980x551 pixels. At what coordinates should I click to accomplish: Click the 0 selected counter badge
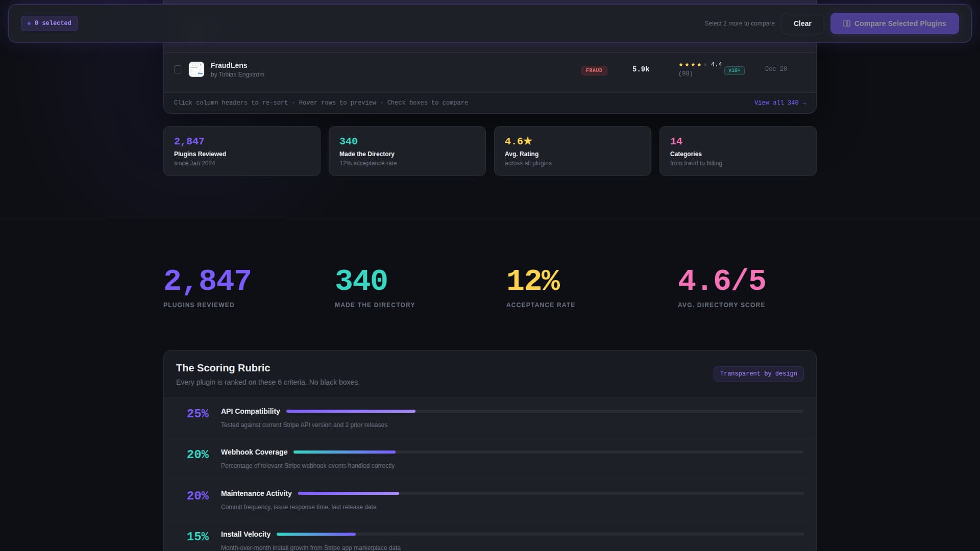pyautogui.click(x=50, y=23)
